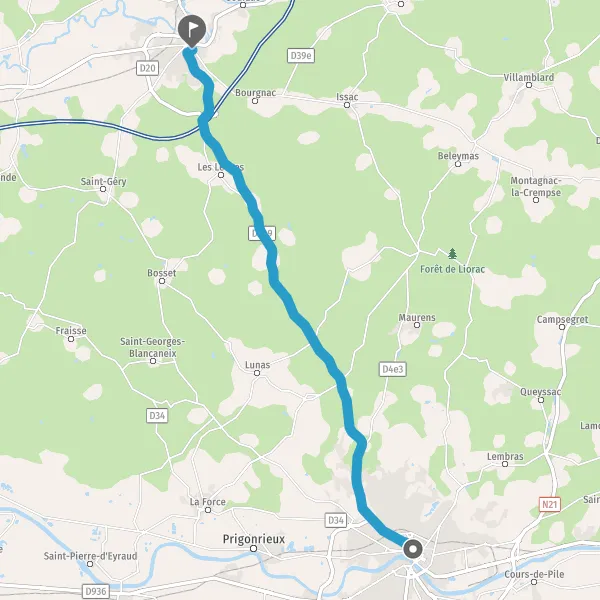Viewport: 600px width, 600px height.
Task: Click the blue route line near Lunas
Action: 321,352
